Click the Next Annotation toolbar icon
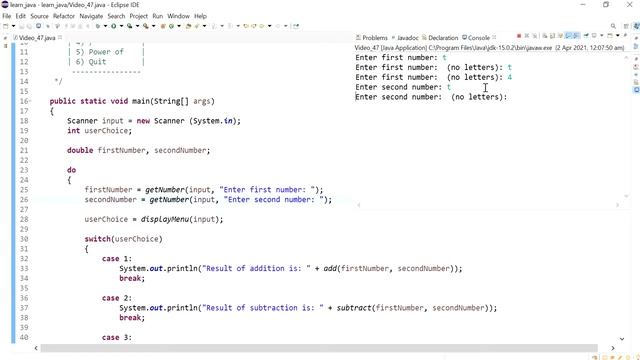 pos(213,26)
